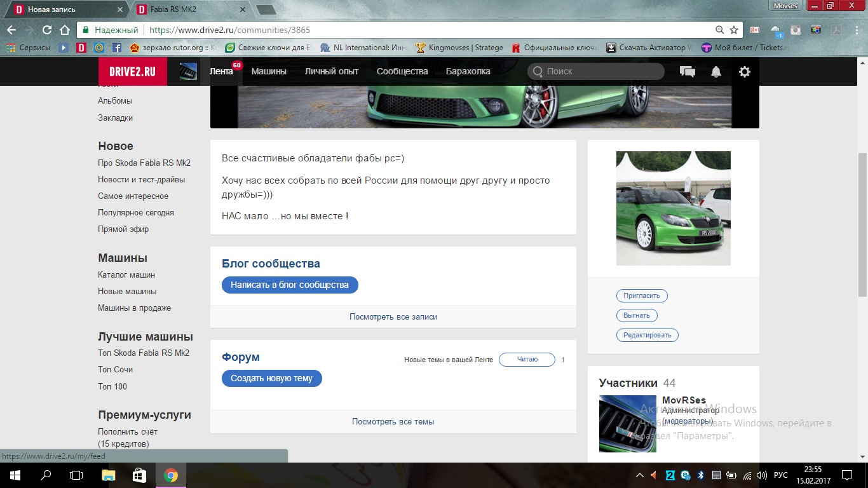Click the Редактировать button
Image resolution: width=868 pixels, height=488 pixels.
pos(648,335)
